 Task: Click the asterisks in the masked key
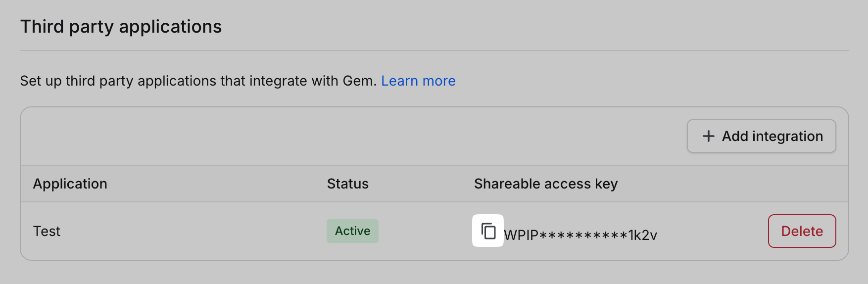(583, 235)
